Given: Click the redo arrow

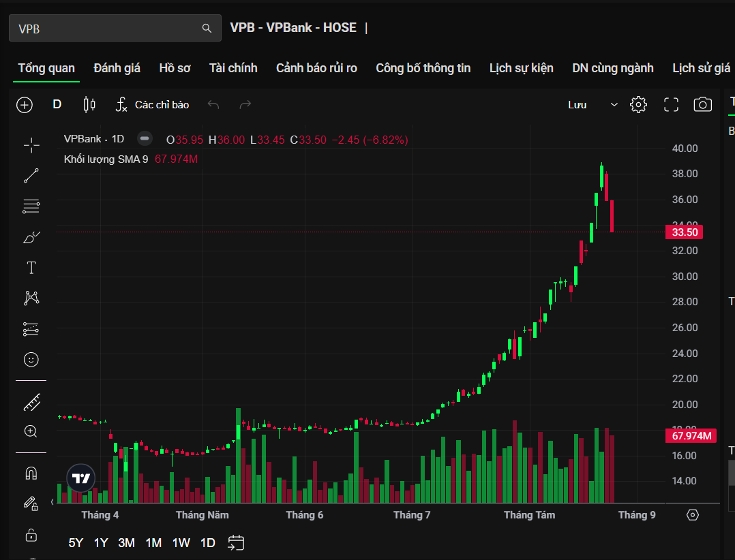Looking at the screenshot, I should click(245, 104).
